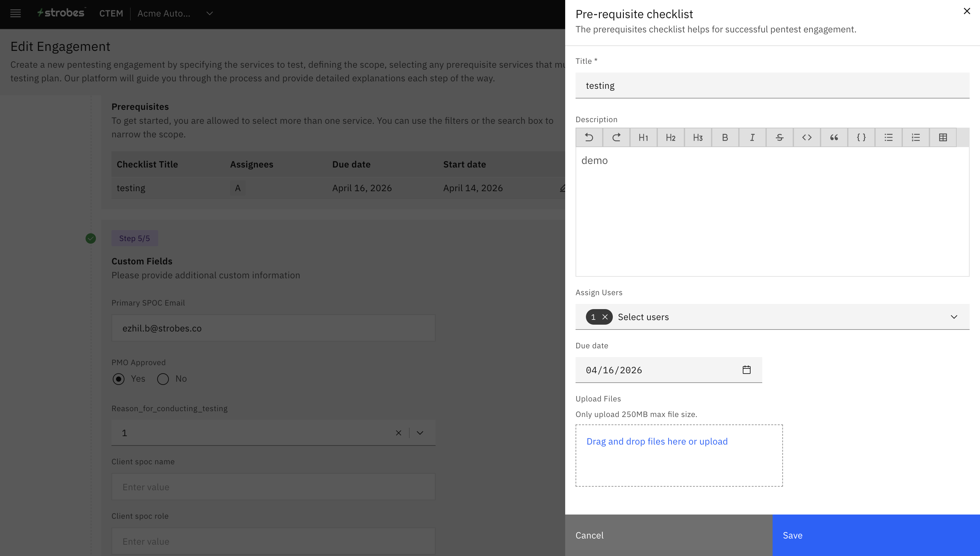
Task: Click drag and drop files upload link
Action: [x=657, y=441]
